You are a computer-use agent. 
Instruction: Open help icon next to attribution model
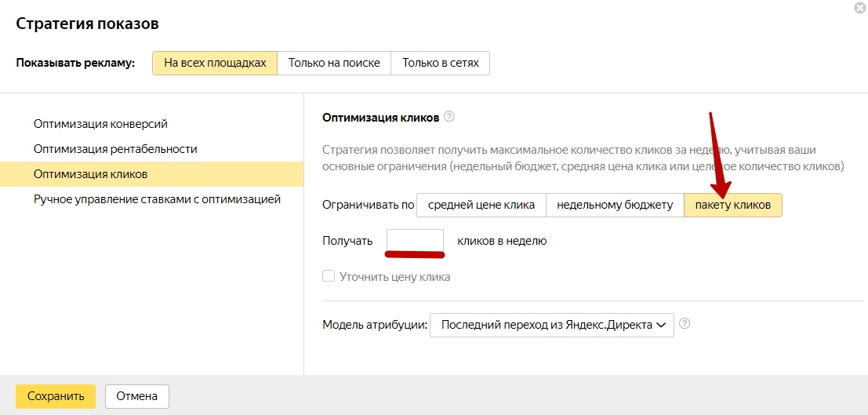click(685, 324)
